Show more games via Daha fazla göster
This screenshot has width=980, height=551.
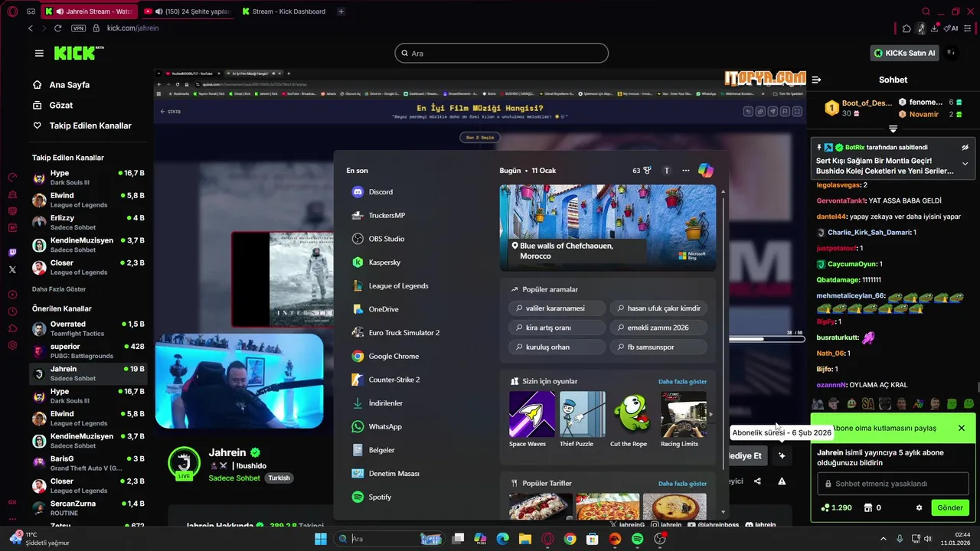pos(682,381)
